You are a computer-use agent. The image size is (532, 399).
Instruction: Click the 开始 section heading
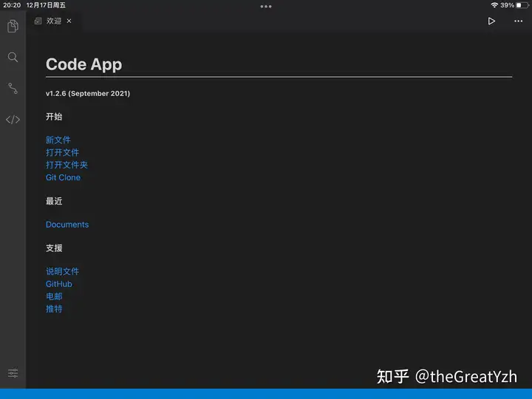[x=54, y=117]
